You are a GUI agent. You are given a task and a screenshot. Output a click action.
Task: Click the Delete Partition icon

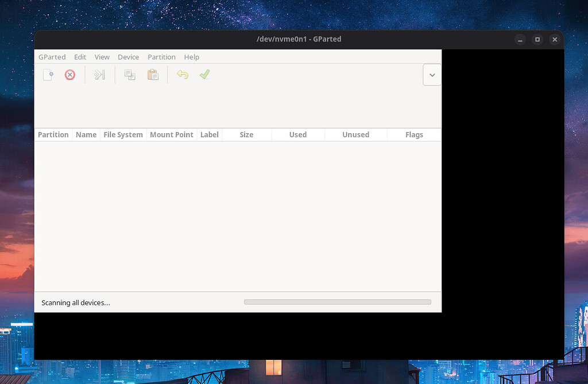coord(69,75)
